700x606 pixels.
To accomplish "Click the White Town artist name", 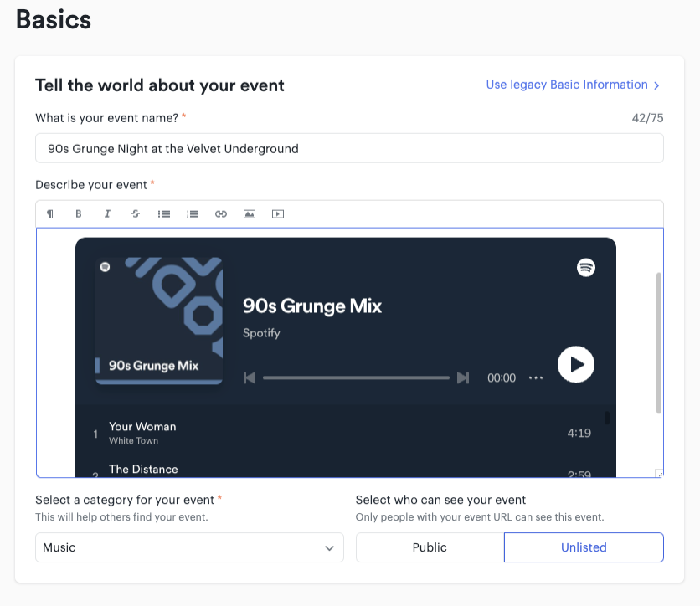I will pos(133,441).
